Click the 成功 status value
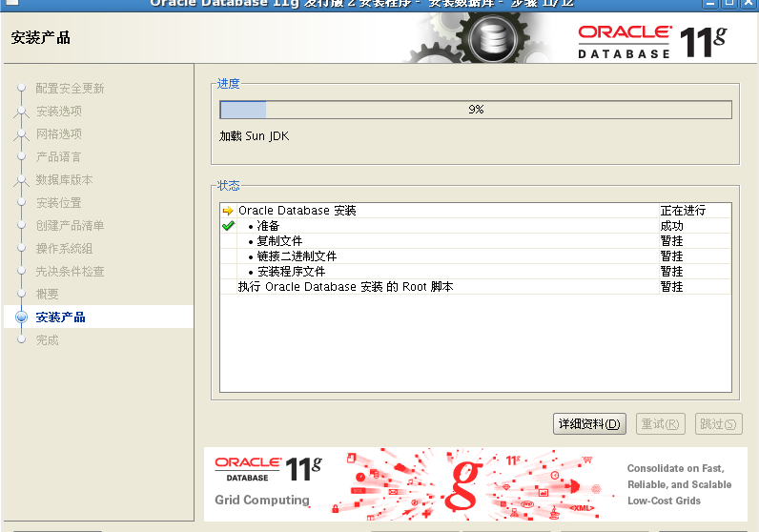The height and width of the screenshot is (532, 759). [x=672, y=226]
